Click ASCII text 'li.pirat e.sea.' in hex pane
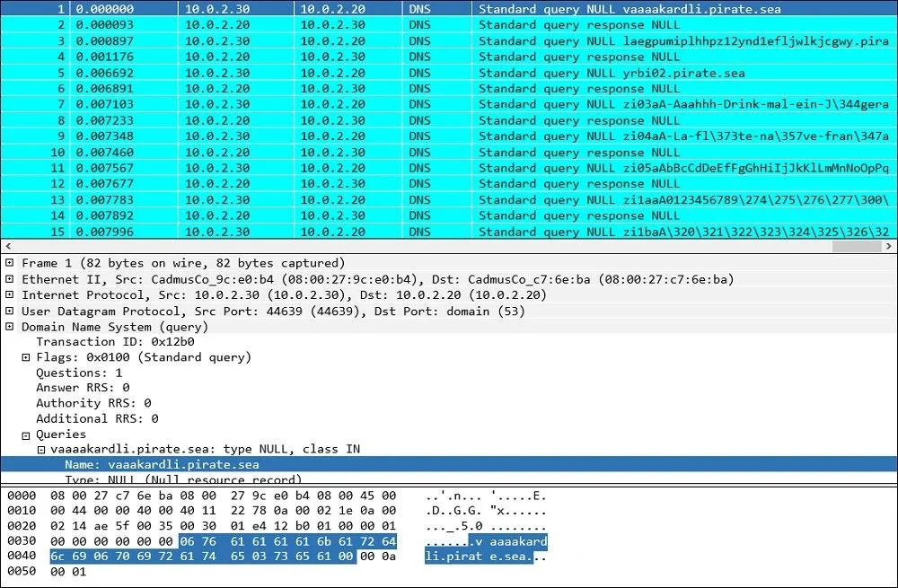The image size is (898, 588). (x=479, y=556)
